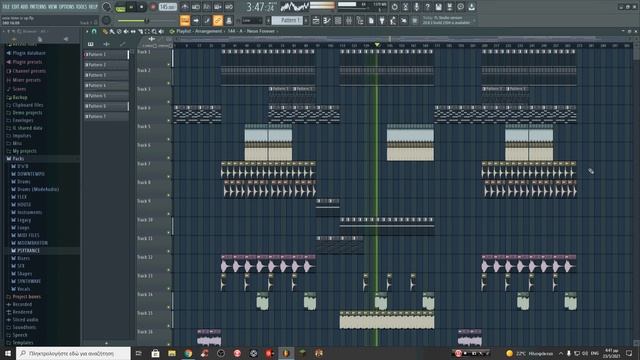Click the Stop button in transport
Screen dimensions: 640x360
point(142,7)
